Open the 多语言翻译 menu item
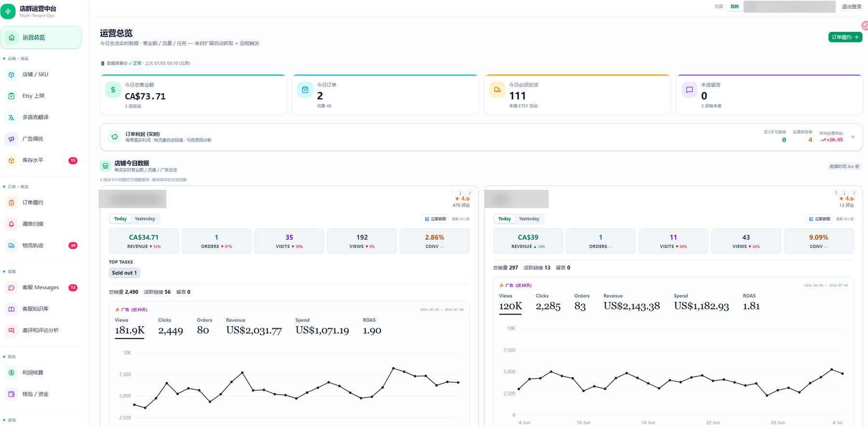The image size is (868, 427). click(x=41, y=118)
